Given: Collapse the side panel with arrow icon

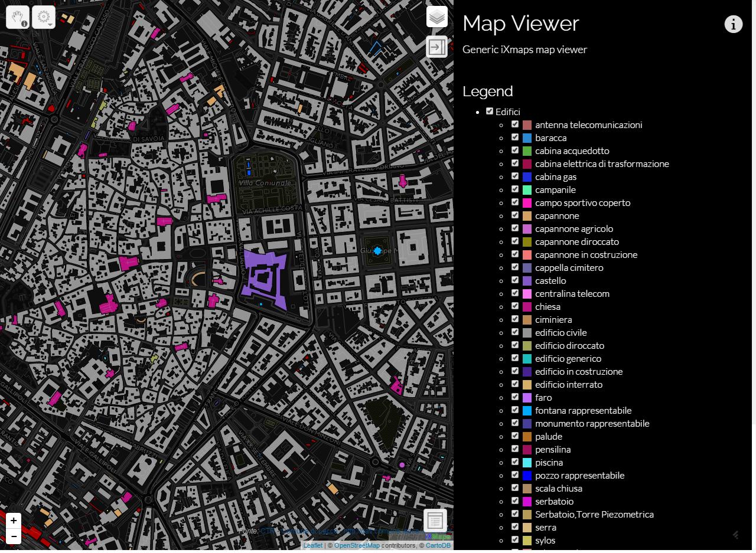Looking at the screenshot, I should 437,47.
